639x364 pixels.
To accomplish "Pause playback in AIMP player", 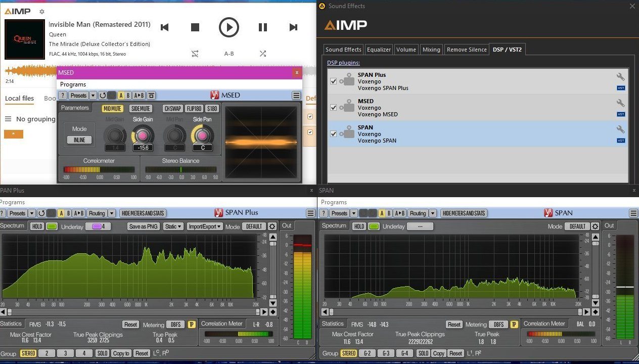I will click(x=263, y=27).
